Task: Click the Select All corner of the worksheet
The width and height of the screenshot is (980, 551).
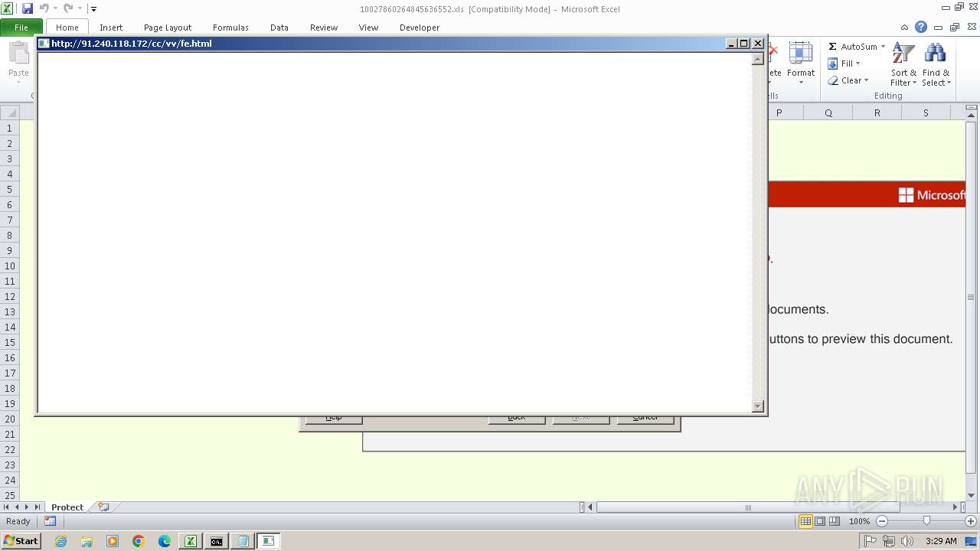Action: coord(10,113)
